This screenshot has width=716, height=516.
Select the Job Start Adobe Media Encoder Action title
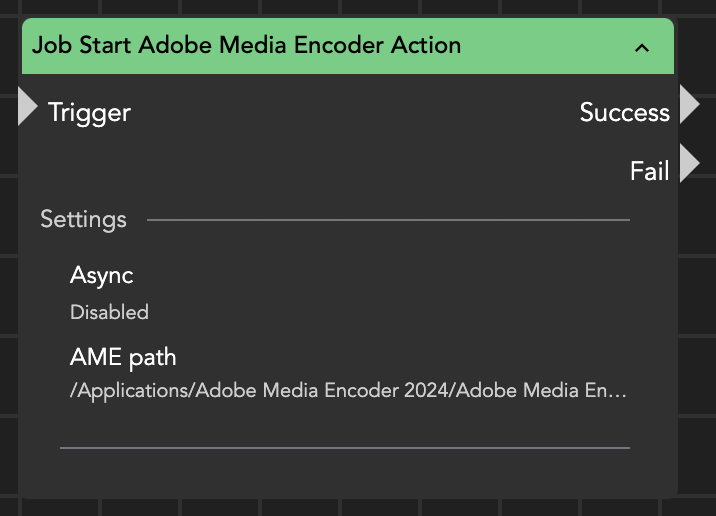pyautogui.click(x=246, y=45)
